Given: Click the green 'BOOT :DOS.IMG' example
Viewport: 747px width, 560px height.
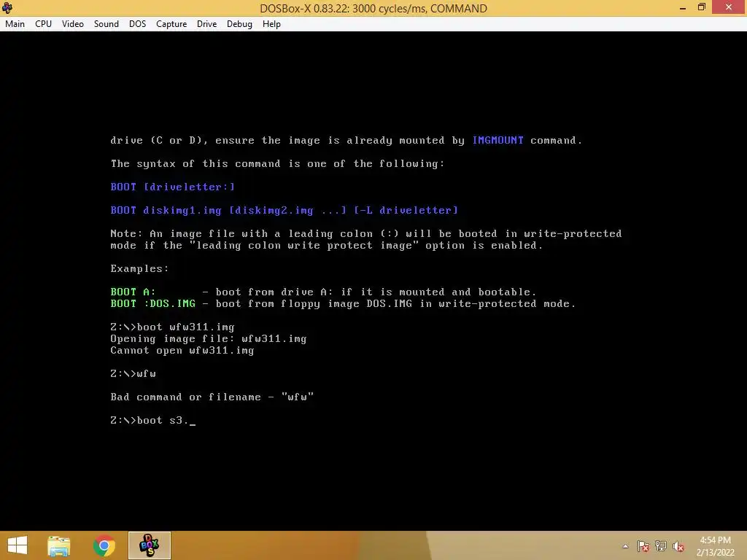Looking at the screenshot, I should 153,304.
